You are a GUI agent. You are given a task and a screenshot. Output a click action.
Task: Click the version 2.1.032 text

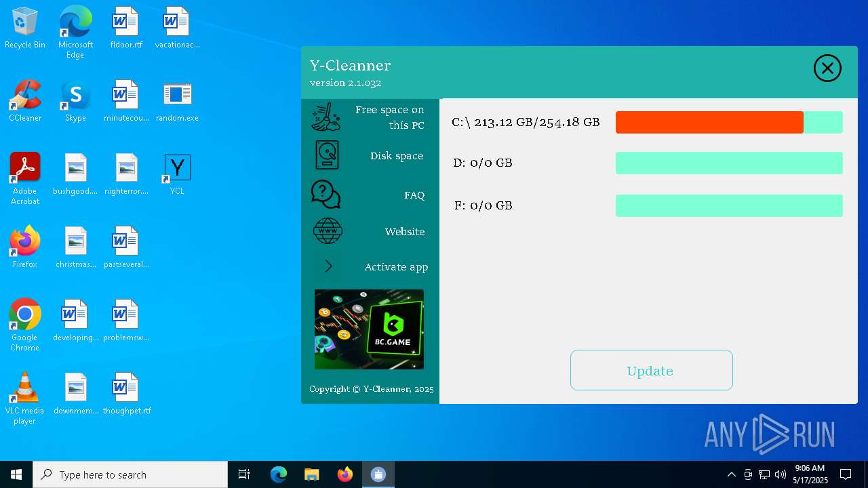(x=345, y=83)
